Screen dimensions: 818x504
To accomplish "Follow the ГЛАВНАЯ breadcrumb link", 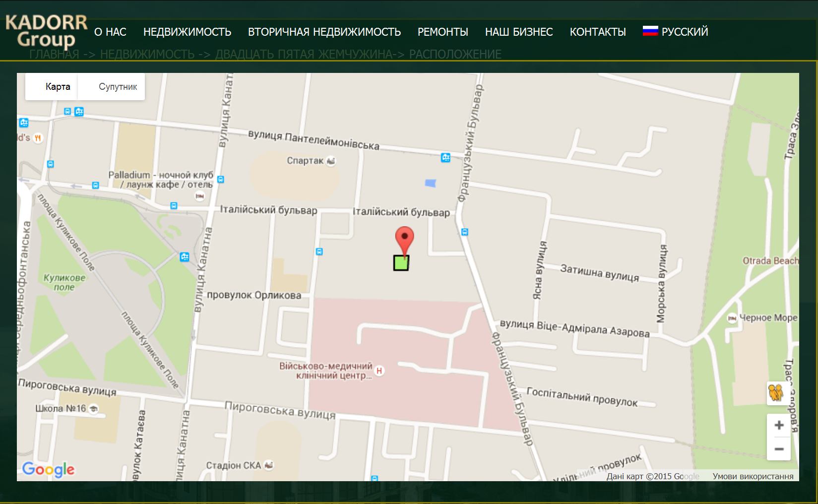I will [54, 54].
